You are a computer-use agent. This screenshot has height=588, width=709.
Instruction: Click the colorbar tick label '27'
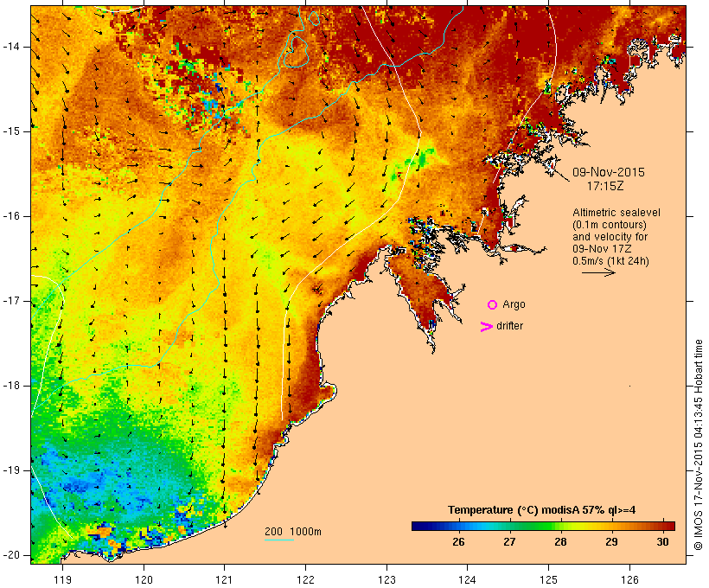coord(509,542)
